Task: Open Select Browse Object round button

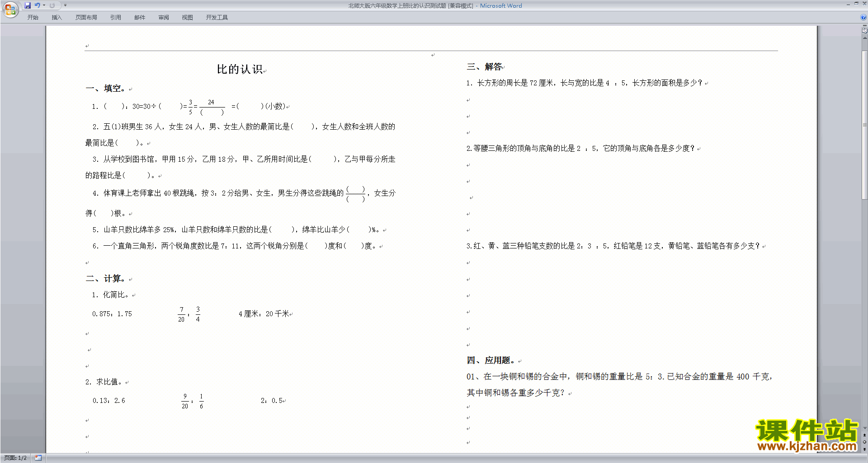Action: (x=864, y=442)
